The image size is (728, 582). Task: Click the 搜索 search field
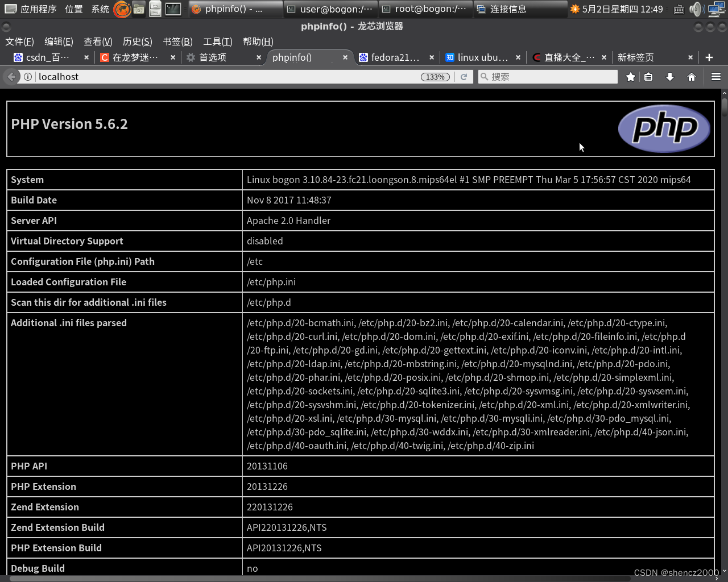548,77
